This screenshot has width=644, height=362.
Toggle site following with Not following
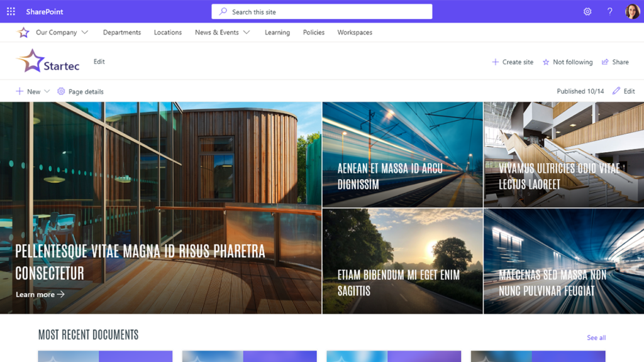pos(567,62)
